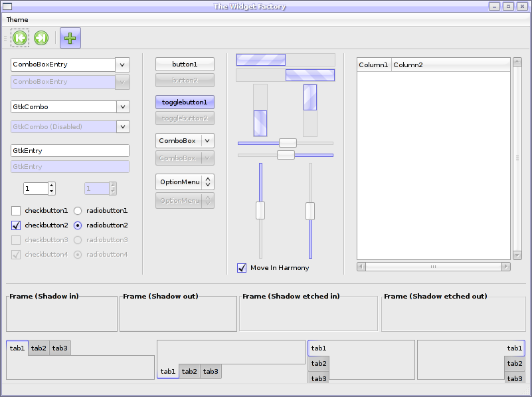The height and width of the screenshot is (397, 532).
Task: Click the right vertical slider handle
Action: point(310,211)
